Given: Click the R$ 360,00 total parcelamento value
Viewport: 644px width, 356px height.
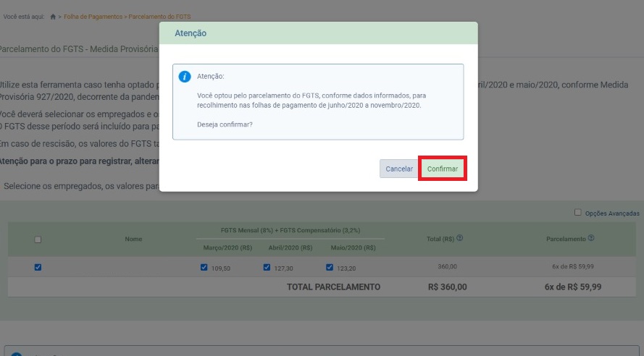Looking at the screenshot, I should point(448,287).
